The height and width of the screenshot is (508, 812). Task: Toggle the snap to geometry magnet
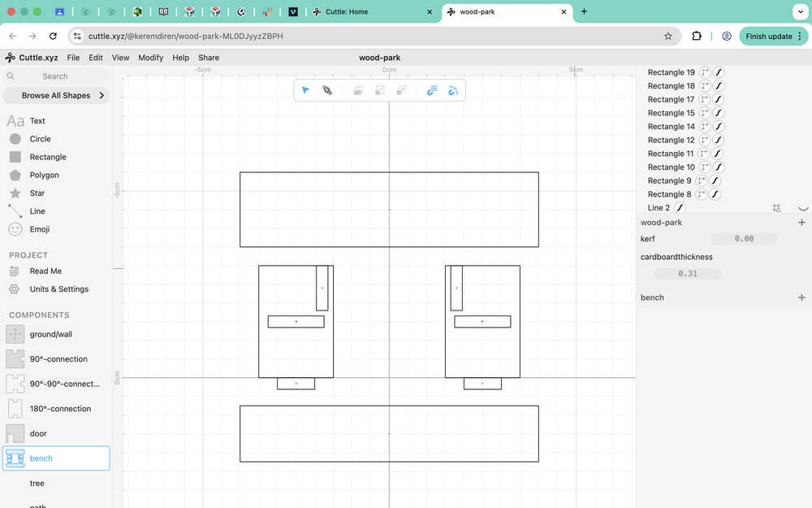(453, 90)
